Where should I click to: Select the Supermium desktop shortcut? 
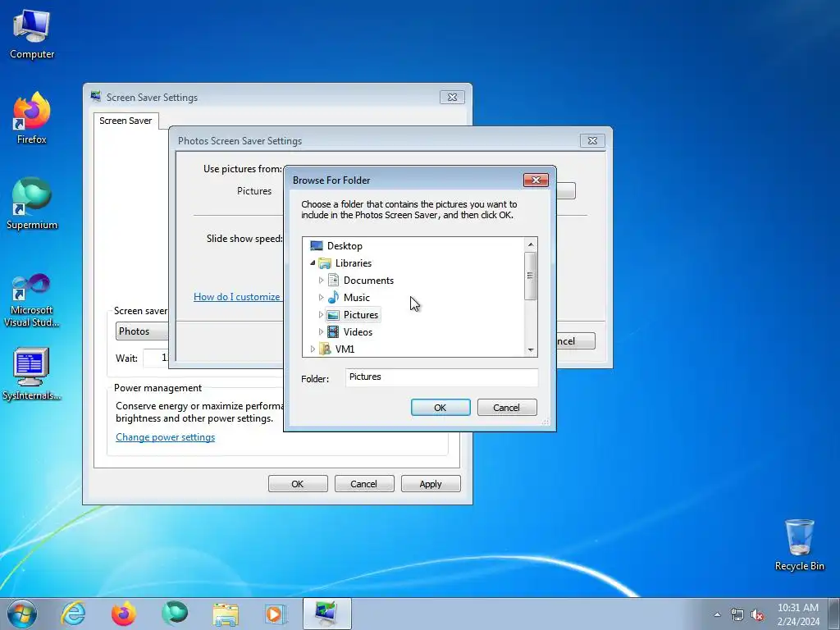point(32,203)
